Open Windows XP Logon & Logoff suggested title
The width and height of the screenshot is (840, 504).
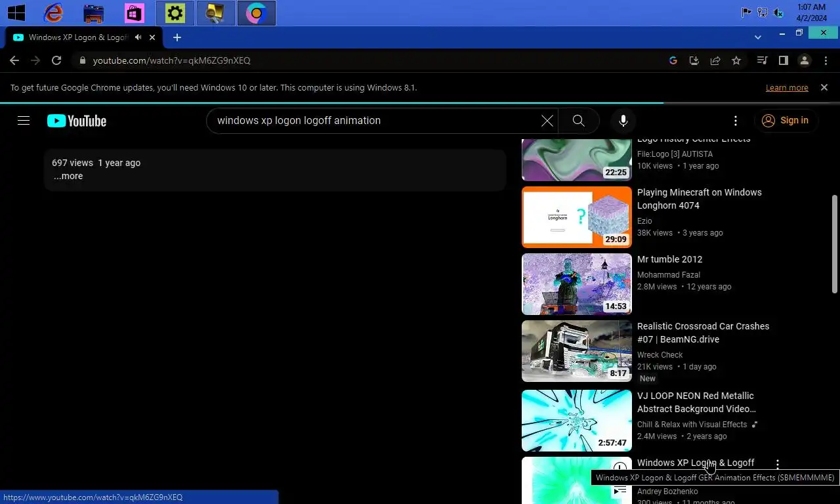point(696,463)
